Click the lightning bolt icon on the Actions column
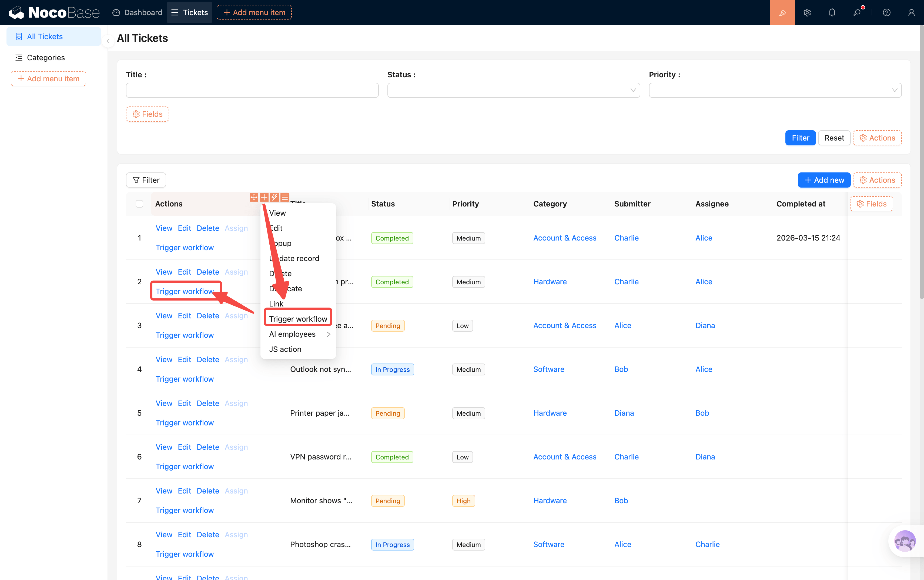The width and height of the screenshot is (924, 580). point(274,197)
